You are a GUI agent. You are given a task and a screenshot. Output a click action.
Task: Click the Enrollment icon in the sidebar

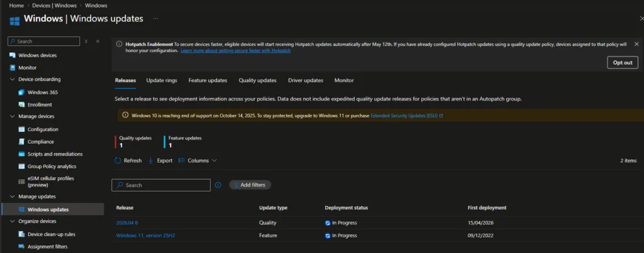click(x=21, y=105)
